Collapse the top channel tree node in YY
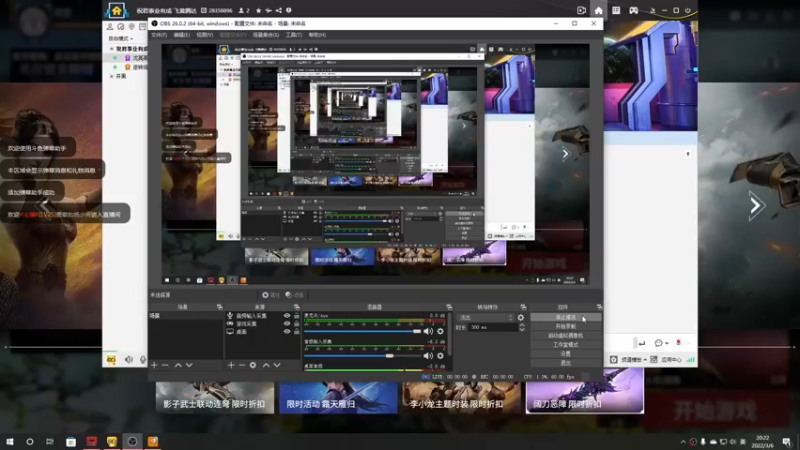 click(x=112, y=49)
